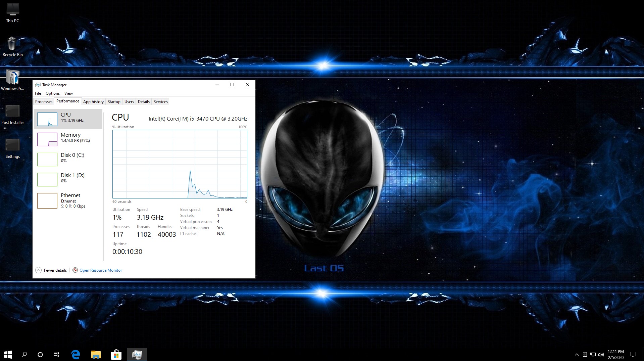
Task: Select the Post Installer desktop icon
Action: (x=12, y=115)
